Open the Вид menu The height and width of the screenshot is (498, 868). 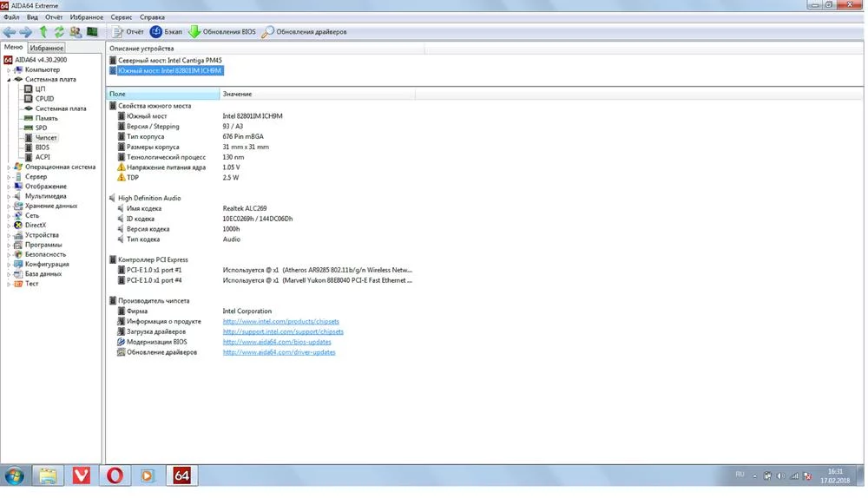coord(33,17)
